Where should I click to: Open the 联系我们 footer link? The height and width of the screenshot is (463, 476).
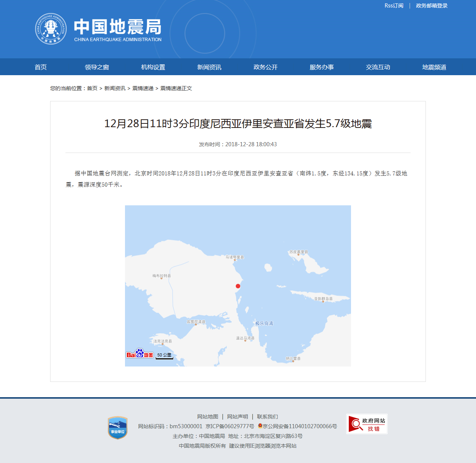[267, 417]
